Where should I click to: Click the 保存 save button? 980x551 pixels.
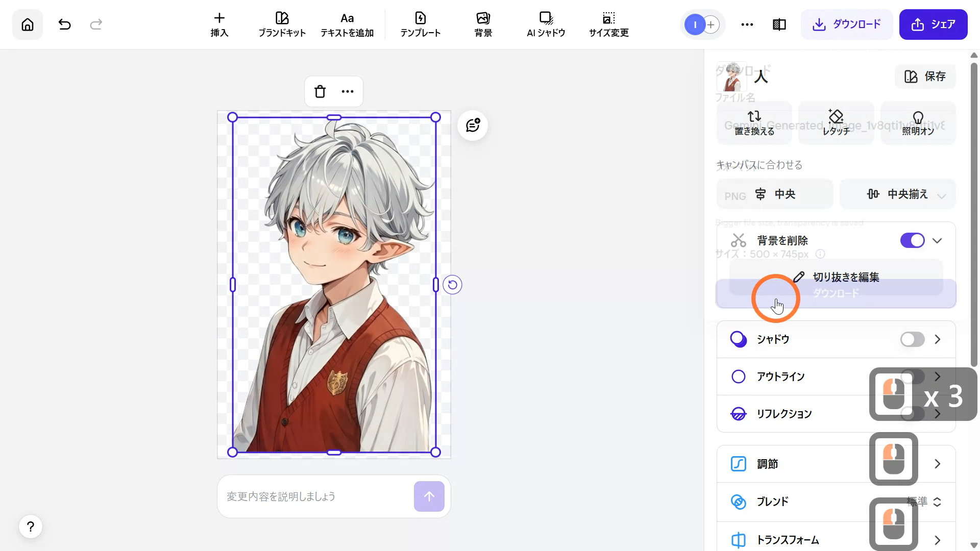pos(925,77)
